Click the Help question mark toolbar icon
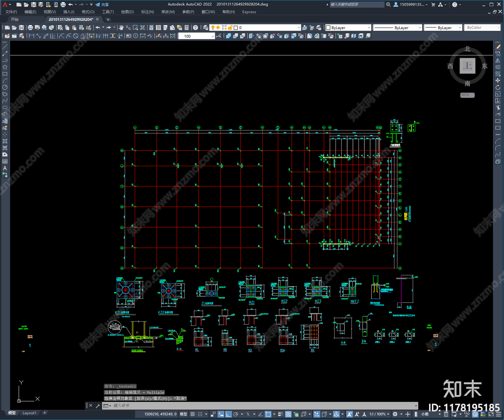The height and width of the screenshot is (420, 504). [195, 28]
